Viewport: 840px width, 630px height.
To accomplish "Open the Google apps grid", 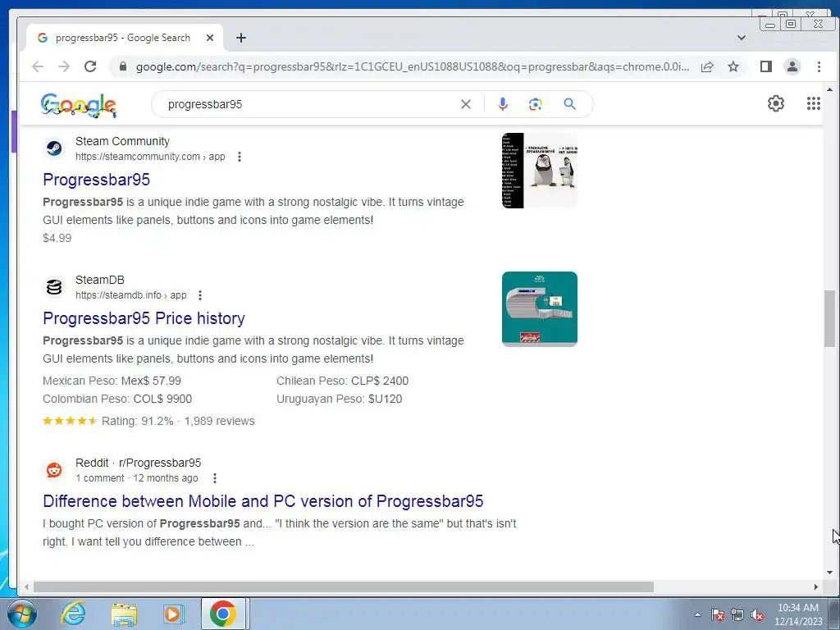I will pos(814,103).
